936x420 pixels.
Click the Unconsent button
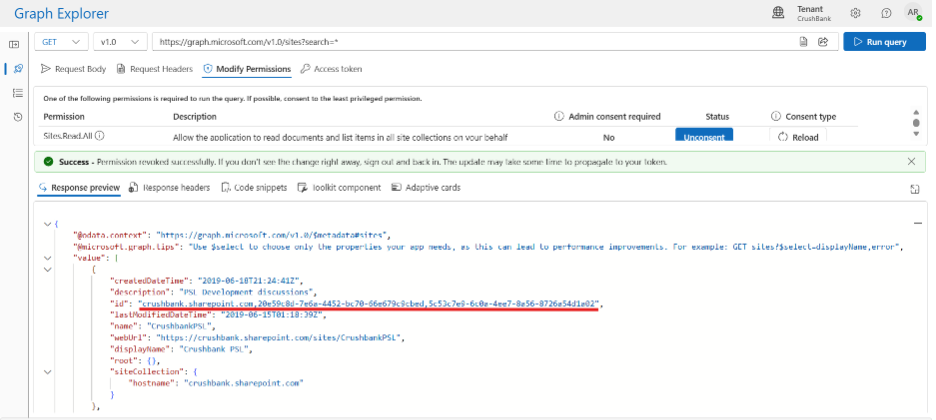tap(704, 137)
